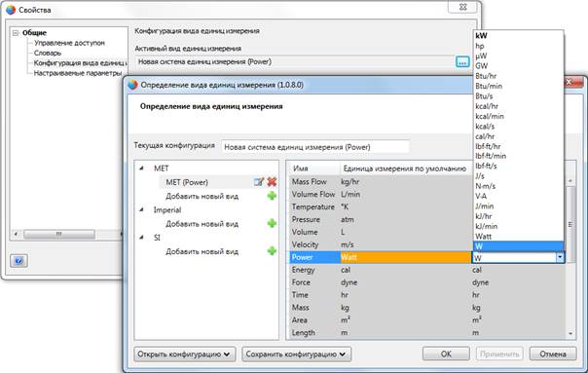The height and width of the screenshot is (373, 588).
Task: Close the Свойства window
Action: pyautogui.click(x=462, y=7)
